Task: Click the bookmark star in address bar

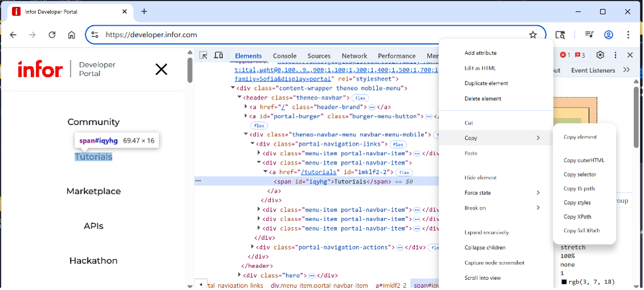Action: pyautogui.click(x=533, y=35)
